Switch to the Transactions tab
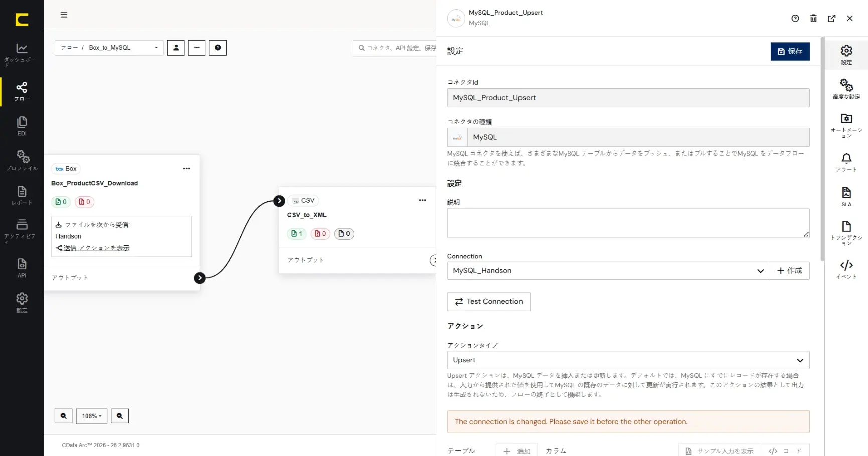Image resolution: width=868 pixels, height=456 pixels. [x=846, y=233]
